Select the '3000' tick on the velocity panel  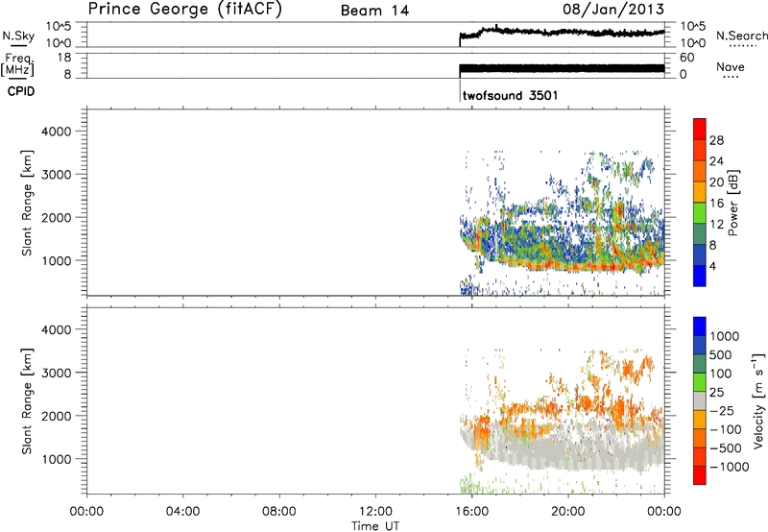(56, 373)
